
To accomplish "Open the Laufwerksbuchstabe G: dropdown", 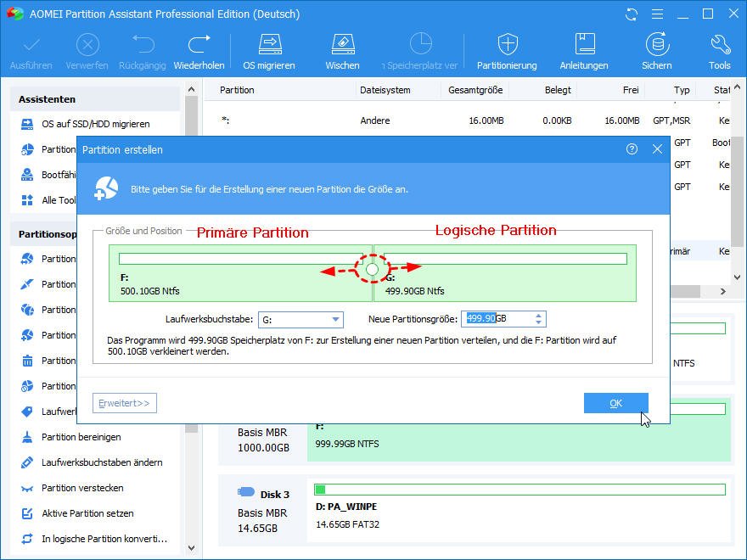I will [300, 320].
